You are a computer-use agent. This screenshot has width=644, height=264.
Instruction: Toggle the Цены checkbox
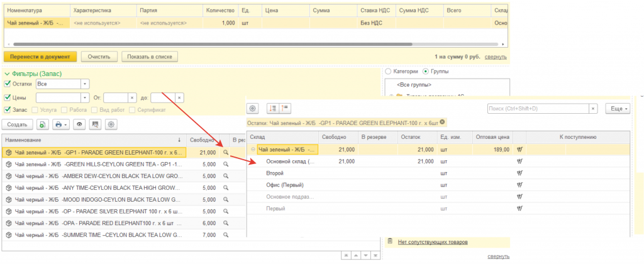point(7,97)
